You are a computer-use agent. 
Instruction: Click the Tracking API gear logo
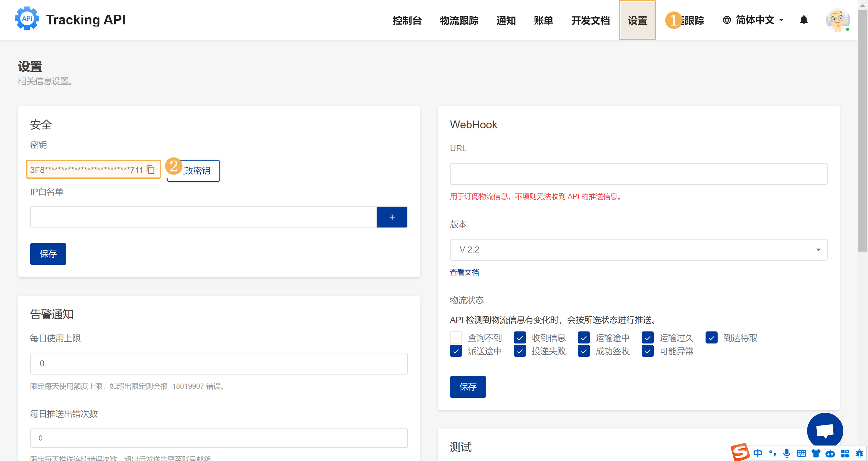coord(27,19)
